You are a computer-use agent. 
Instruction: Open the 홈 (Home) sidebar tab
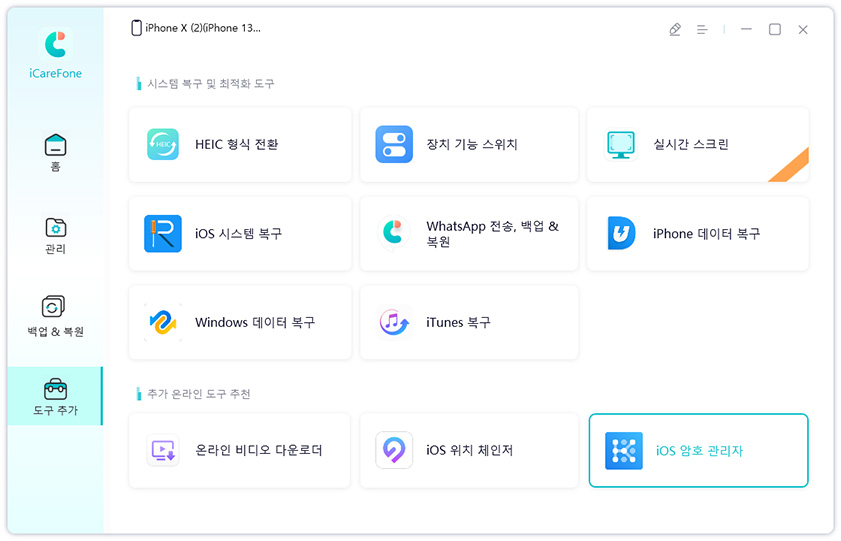55,153
